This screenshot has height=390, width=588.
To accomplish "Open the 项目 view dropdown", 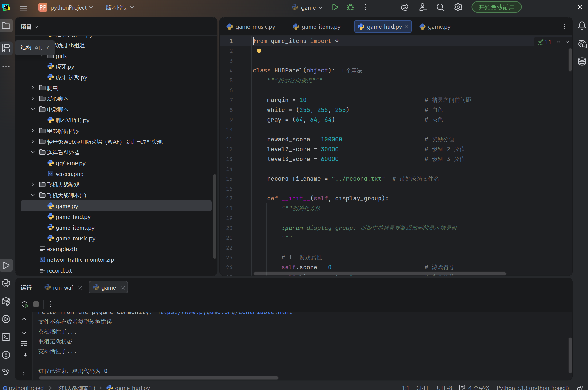I will (x=30, y=27).
